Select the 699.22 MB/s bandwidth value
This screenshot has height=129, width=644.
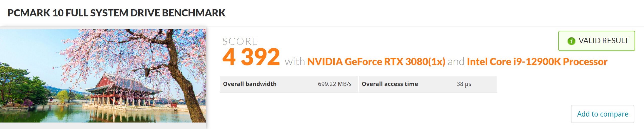click(335, 84)
